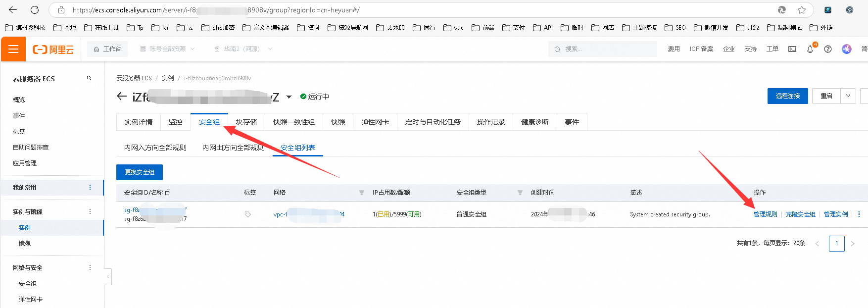Click the back arrow beside instance name
The height and width of the screenshot is (308, 868).
122,97
